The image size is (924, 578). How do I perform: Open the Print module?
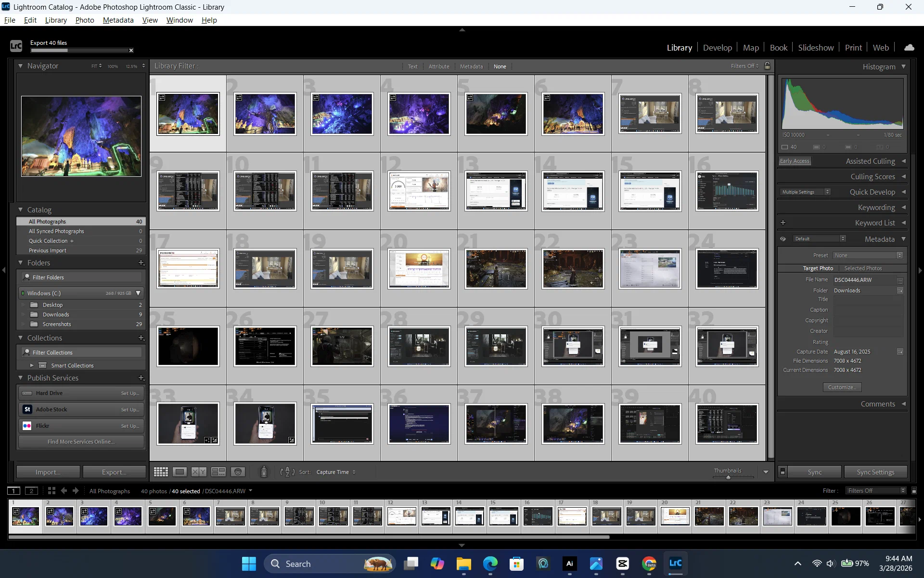click(853, 48)
